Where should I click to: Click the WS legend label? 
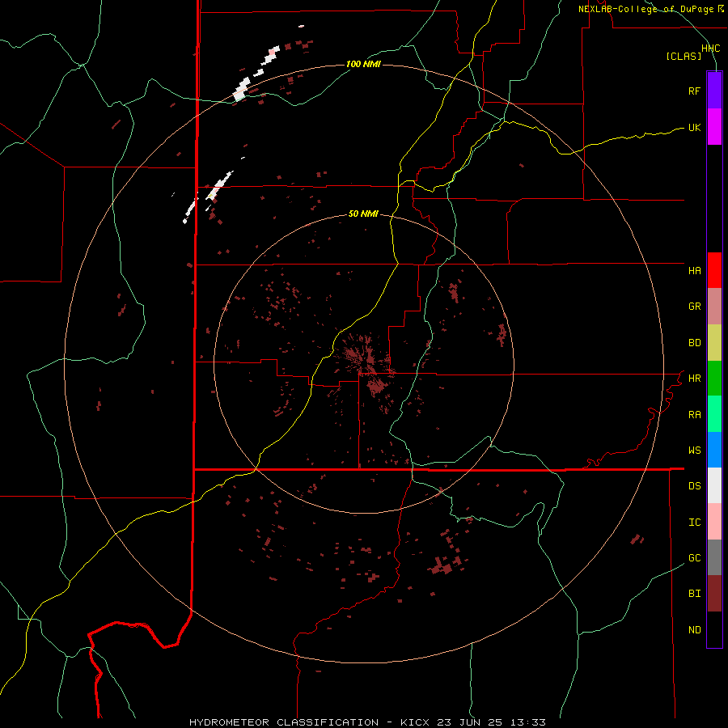point(694,451)
